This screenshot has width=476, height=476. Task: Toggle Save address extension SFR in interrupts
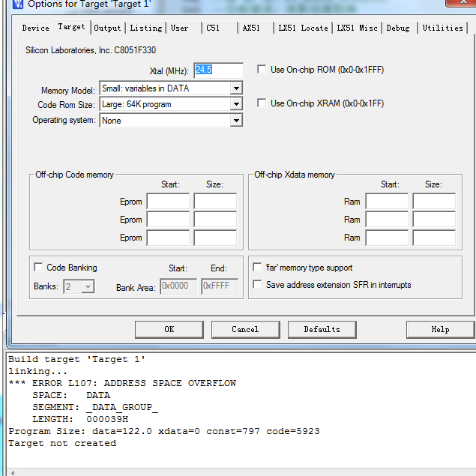[257, 284]
